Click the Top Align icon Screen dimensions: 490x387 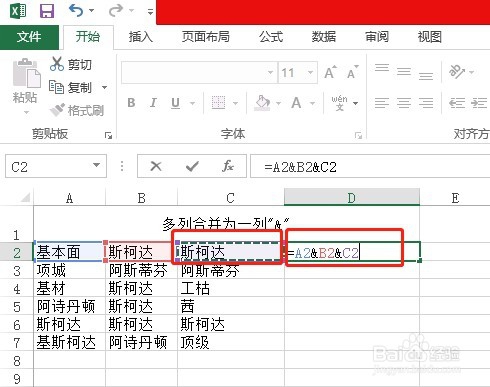pyautogui.click(x=382, y=69)
